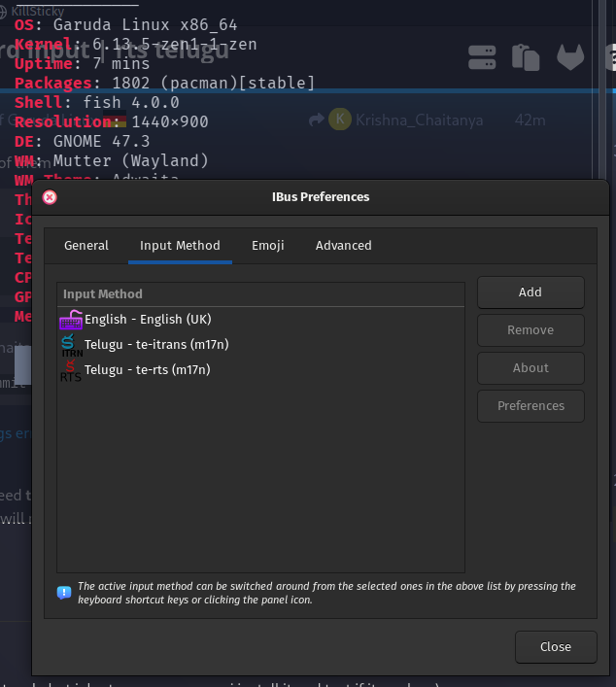The image size is (616, 687).
Task: Click the clipboard paste icon in background window
Action: (x=526, y=57)
